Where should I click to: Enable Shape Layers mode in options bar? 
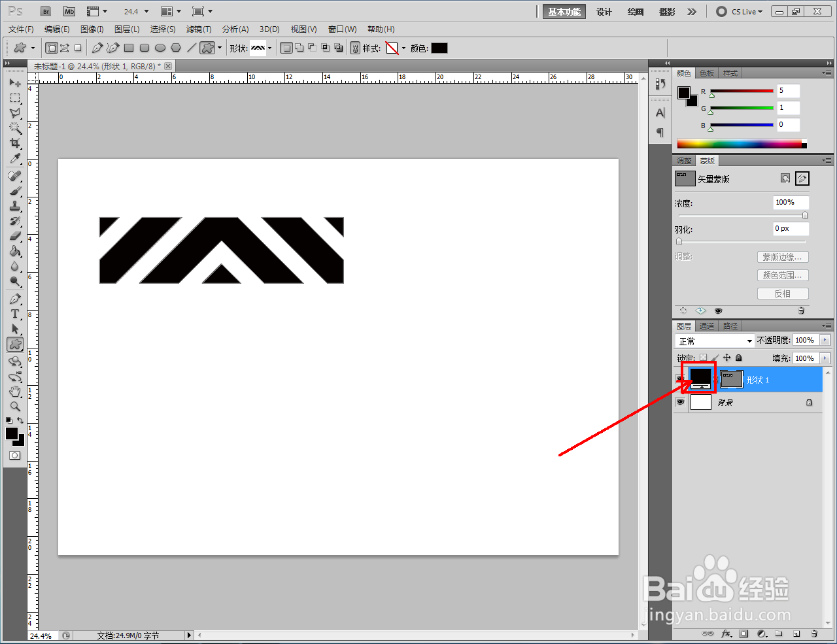(x=52, y=48)
